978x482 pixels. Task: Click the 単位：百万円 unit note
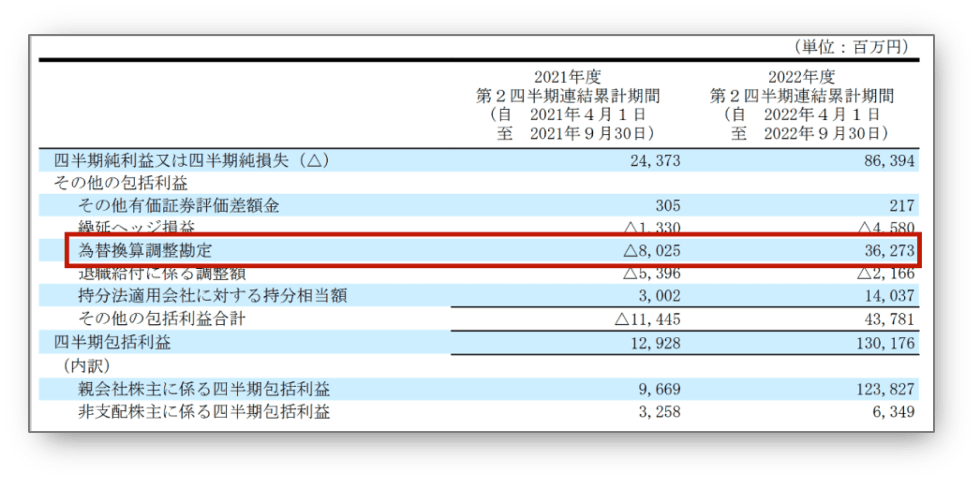point(851,47)
